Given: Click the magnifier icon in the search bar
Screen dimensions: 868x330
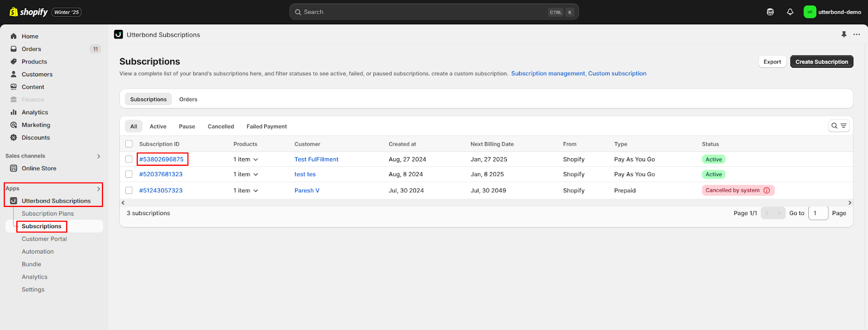Looking at the screenshot, I should 298,12.
